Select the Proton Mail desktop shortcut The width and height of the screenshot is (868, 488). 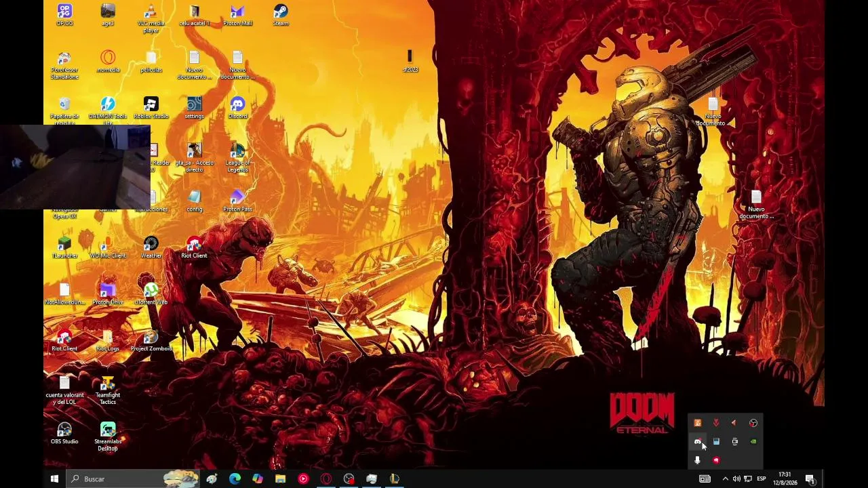tap(237, 15)
